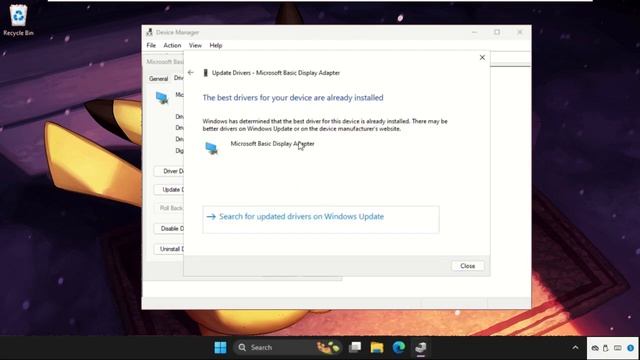Open Task View from the taskbar
640x360 pixels.
(355, 347)
